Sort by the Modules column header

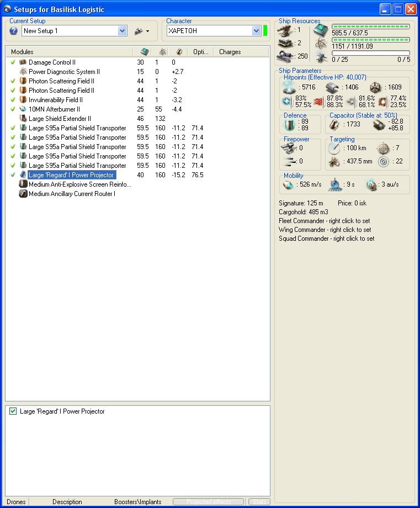pos(22,51)
